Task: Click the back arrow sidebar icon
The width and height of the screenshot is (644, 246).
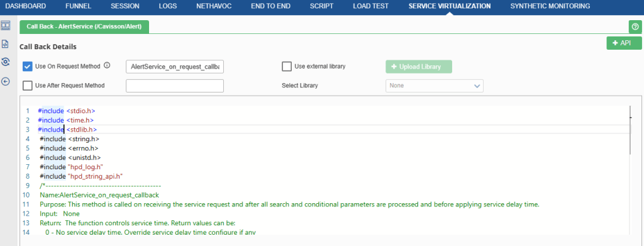Action: click(x=5, y=81)
